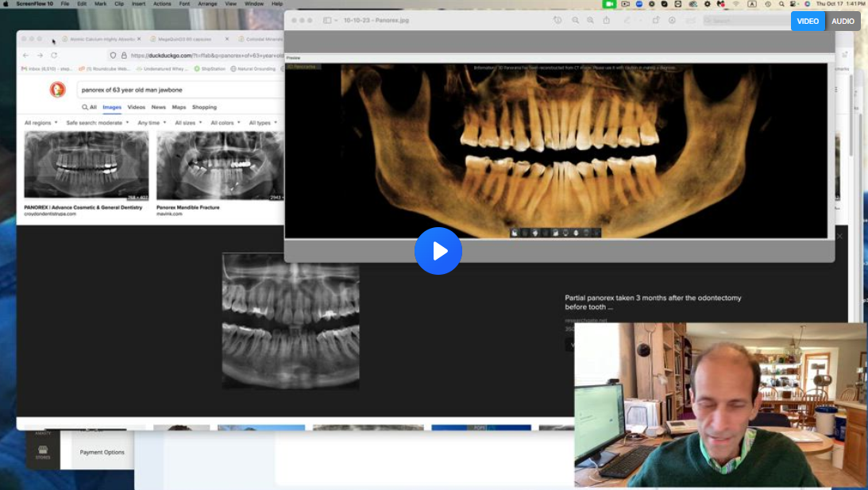Expand the Safe search: moderate dropdown
The width and height of the screenshot is (868, 490).
(x=96, y=123)
